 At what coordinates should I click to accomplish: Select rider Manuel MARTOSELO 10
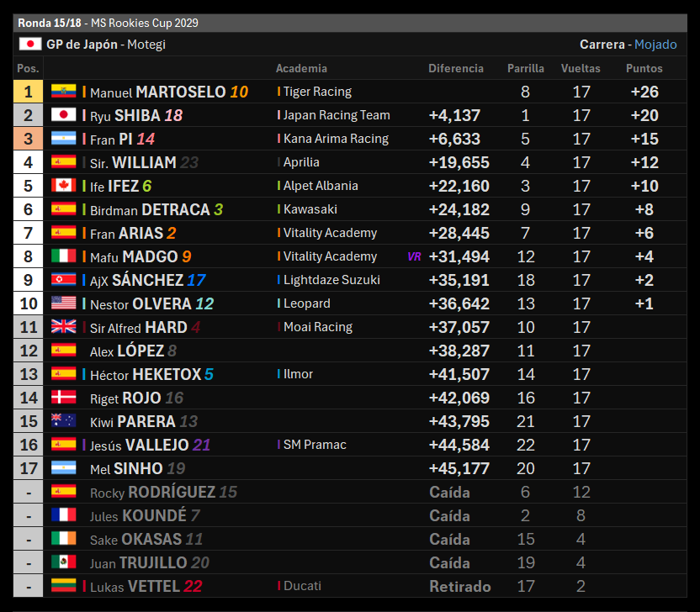pos(169,92)
